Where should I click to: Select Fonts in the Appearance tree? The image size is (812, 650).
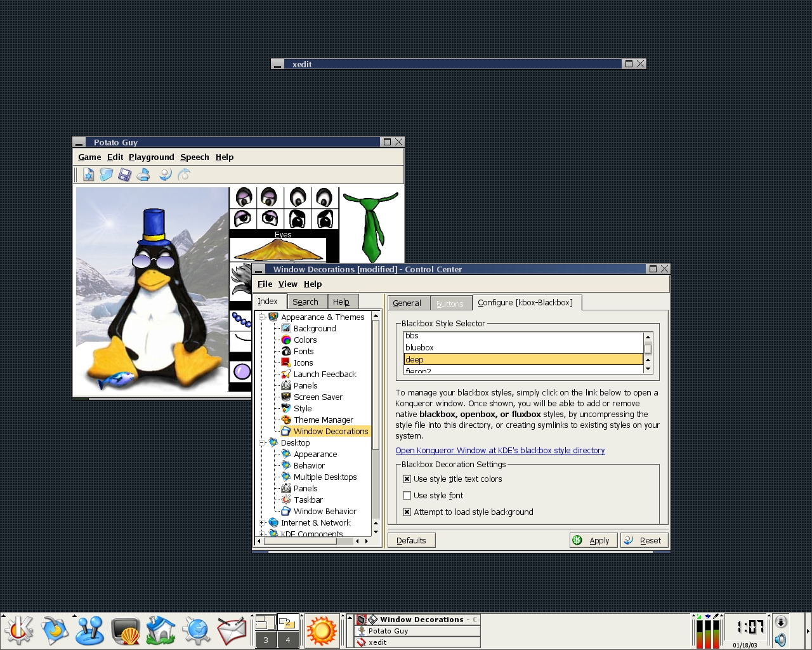pos(303,352)
